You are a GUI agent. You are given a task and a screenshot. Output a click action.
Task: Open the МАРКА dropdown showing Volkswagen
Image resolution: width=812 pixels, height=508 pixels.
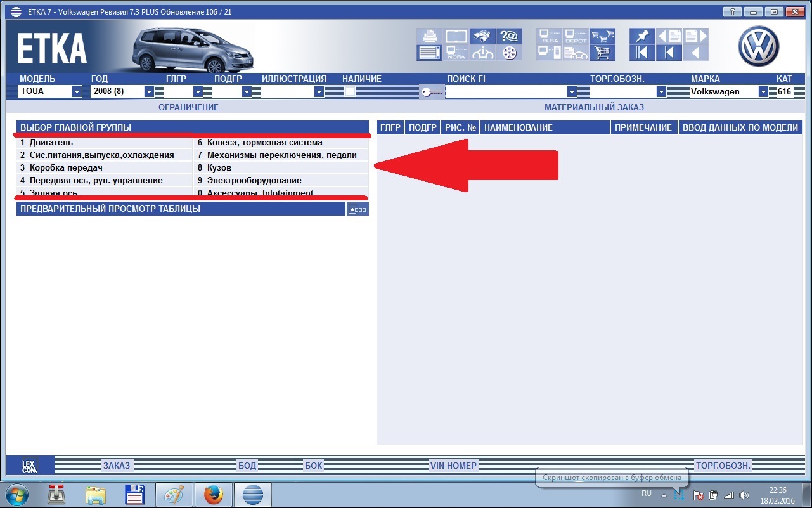coord(763,91)
